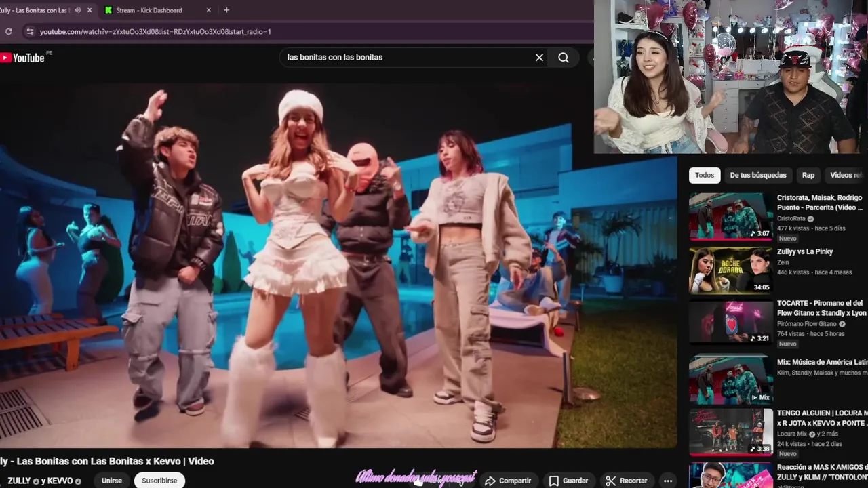Open the KEVVO channel link below the video
The image size is (868, 488).
click(x=60, y=481)
